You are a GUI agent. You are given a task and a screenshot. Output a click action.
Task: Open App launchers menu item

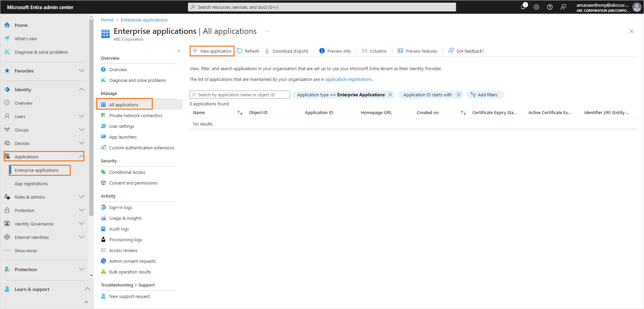(x=123, y=137)
